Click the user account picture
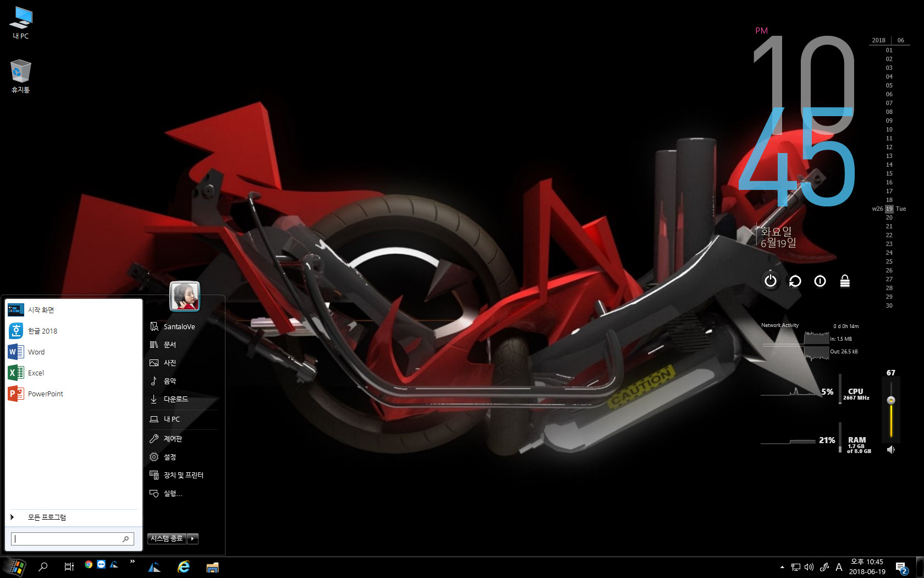Screen dimensions: 924x578 point(184,296)
